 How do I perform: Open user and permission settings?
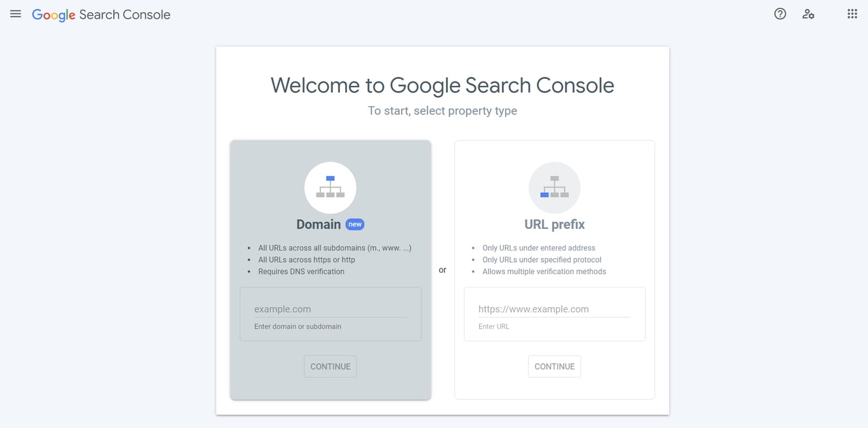click(808, 13)
